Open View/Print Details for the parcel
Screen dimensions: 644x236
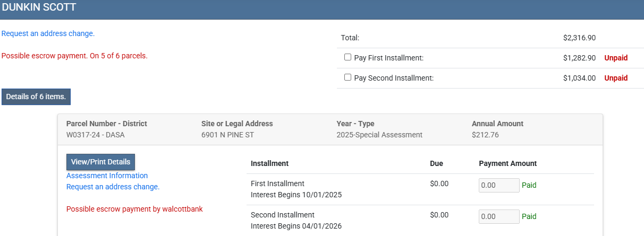click(x=101, y=162)
